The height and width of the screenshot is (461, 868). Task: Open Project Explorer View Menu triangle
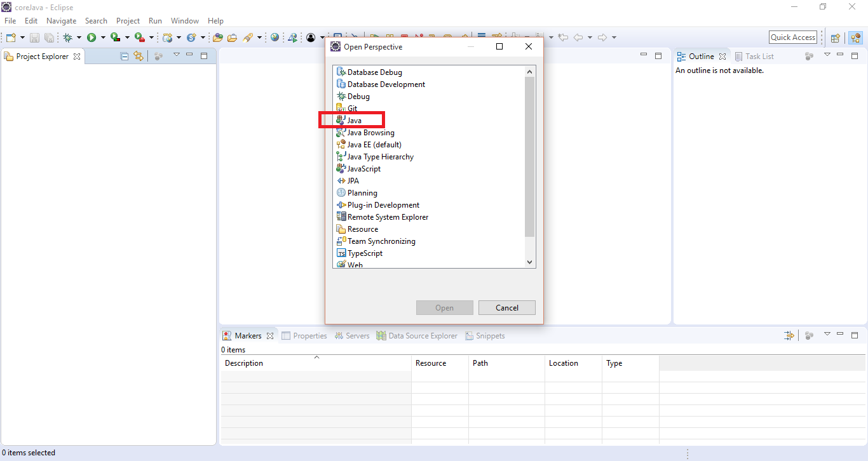point(177,55)
